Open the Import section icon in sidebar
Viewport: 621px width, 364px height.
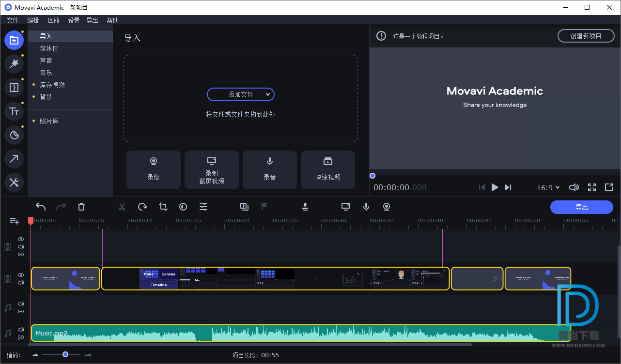(14, 40)
